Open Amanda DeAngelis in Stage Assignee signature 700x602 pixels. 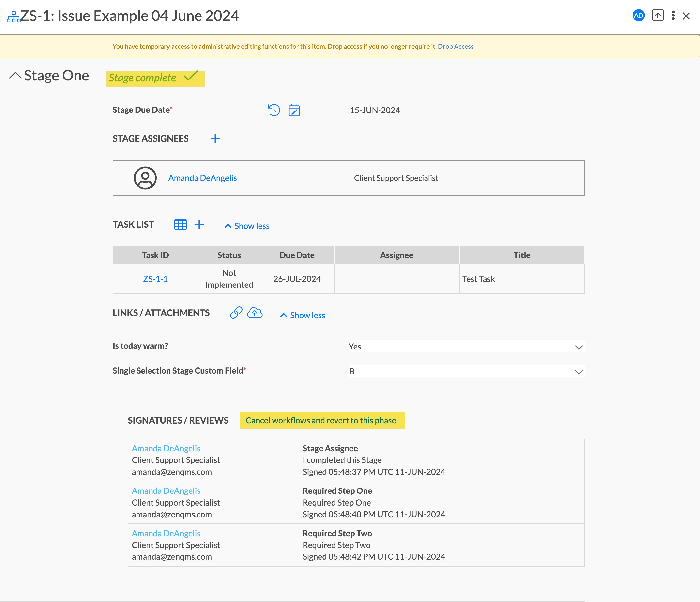tap(166, 448)
